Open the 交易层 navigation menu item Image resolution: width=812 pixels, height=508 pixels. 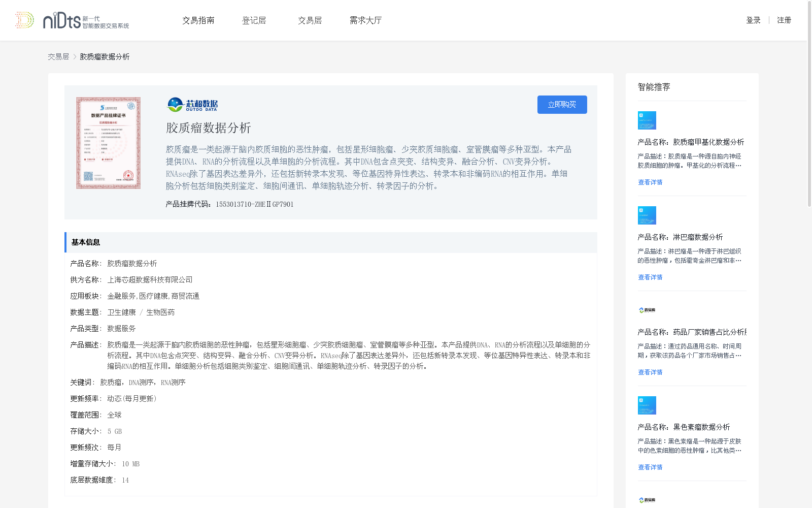[310, 20]
